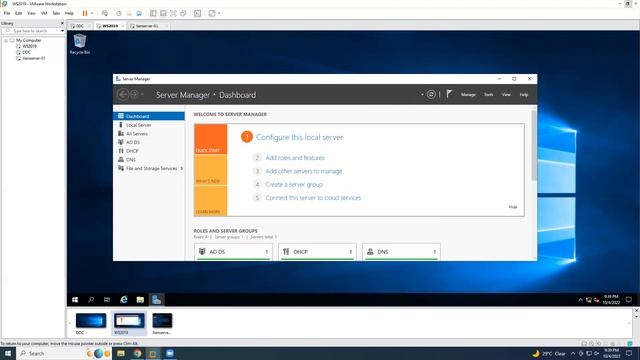The image size is (640, 360).
Task: Click the Recycle Bin desktop icon
Action: tap(80, 44)
